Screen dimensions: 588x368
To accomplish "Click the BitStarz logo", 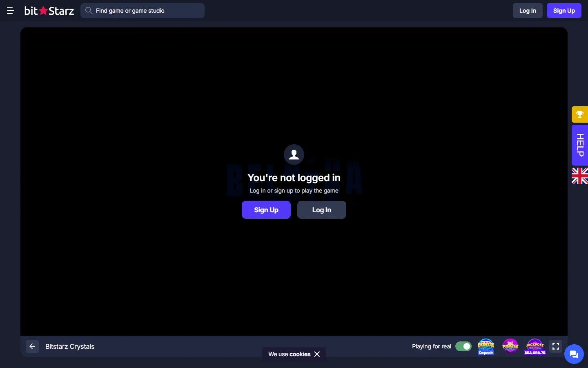I will (x=49, y=11).
